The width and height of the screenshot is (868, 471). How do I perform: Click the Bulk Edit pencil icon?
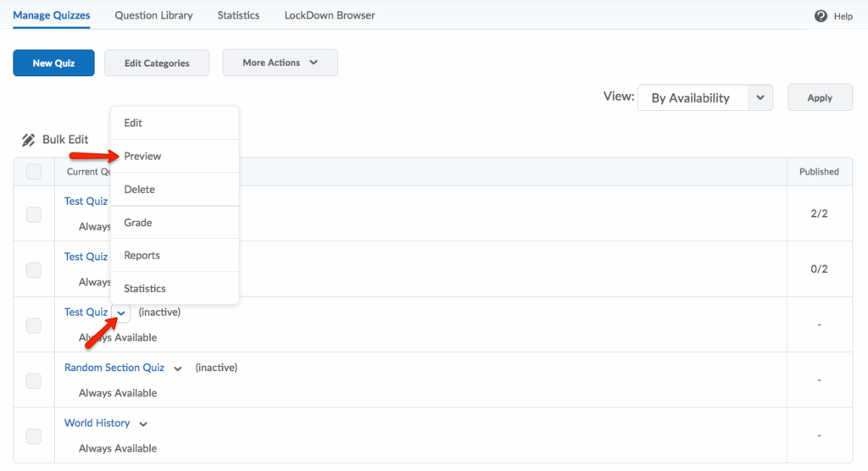point(29,140)
